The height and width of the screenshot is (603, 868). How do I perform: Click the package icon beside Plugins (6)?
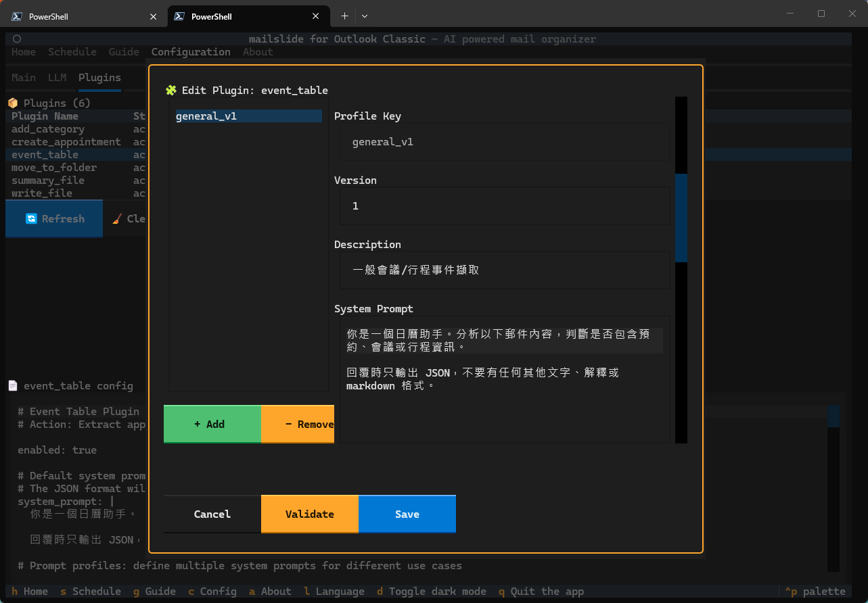coord(13,102)
